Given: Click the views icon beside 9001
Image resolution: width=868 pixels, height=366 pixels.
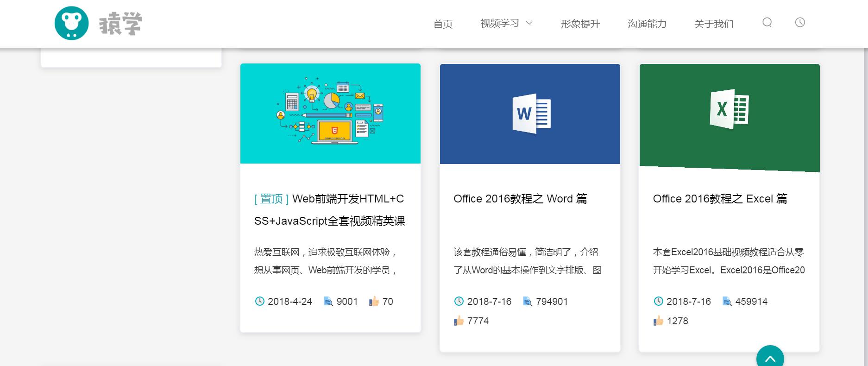Looking at the screenshot, I should (x=328, y=302).
